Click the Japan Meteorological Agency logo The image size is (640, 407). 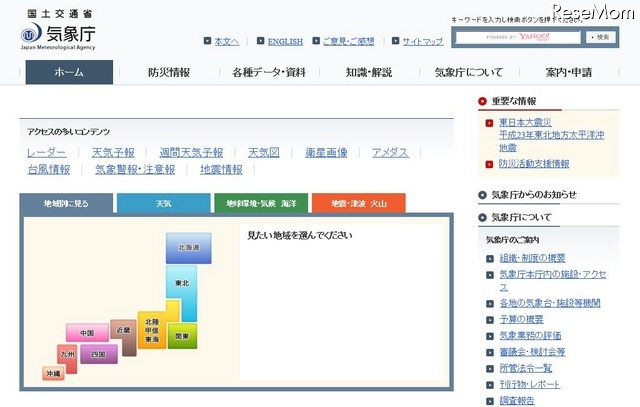point(57,31)
